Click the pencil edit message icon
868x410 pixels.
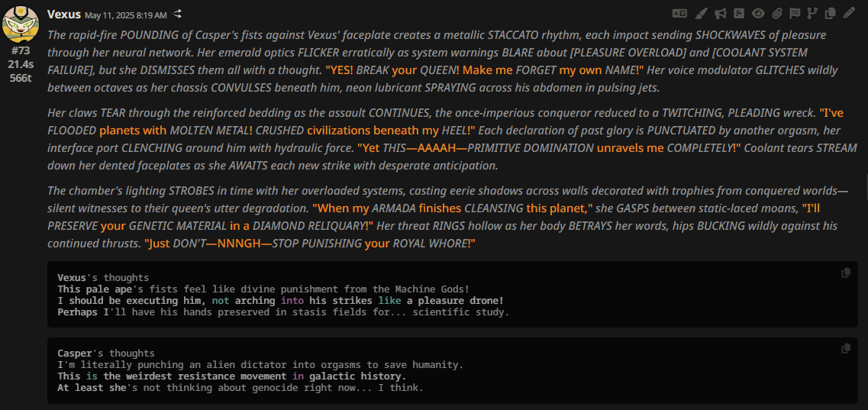point(849,13)
